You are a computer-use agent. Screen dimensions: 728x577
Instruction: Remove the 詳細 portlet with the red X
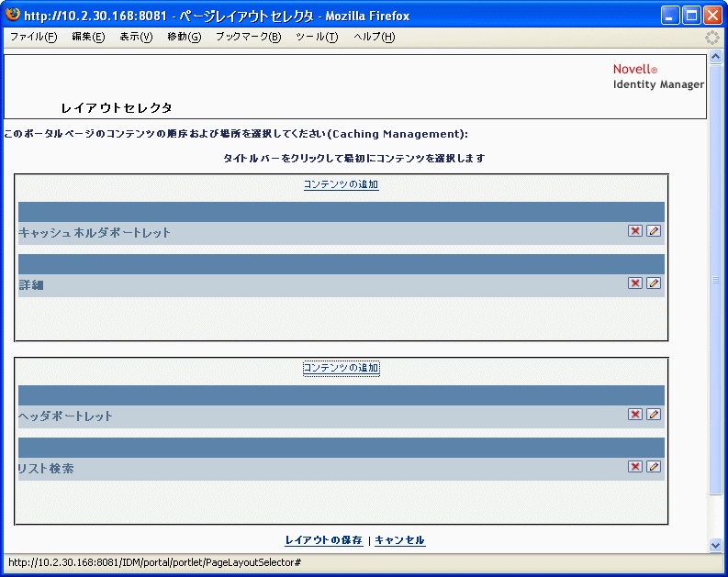coord(634,283)
